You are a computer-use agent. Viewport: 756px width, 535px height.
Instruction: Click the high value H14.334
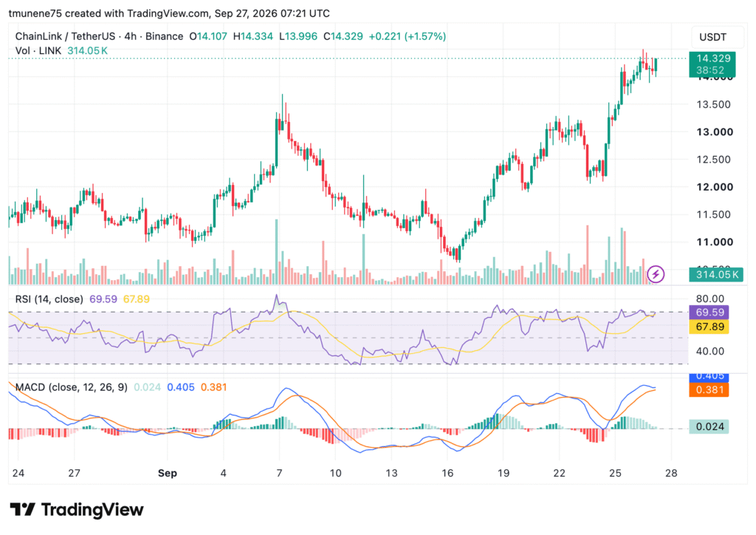click(x=252, y=36)
